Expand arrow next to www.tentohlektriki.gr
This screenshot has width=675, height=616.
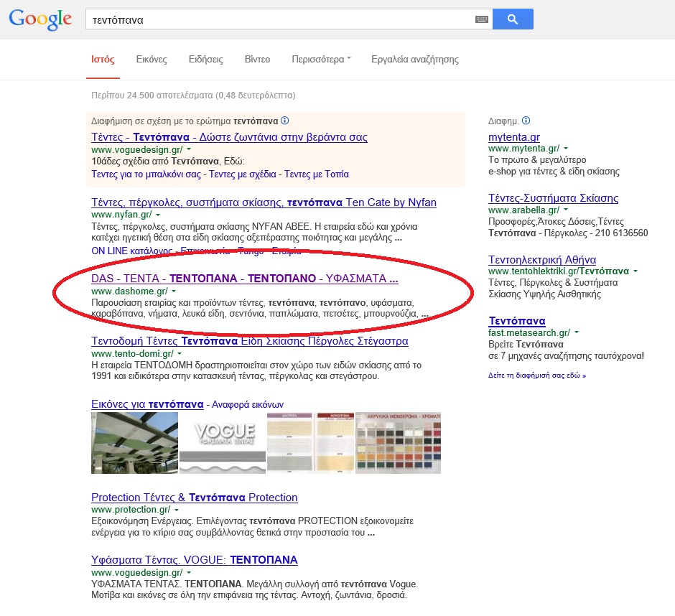(636, 271)
